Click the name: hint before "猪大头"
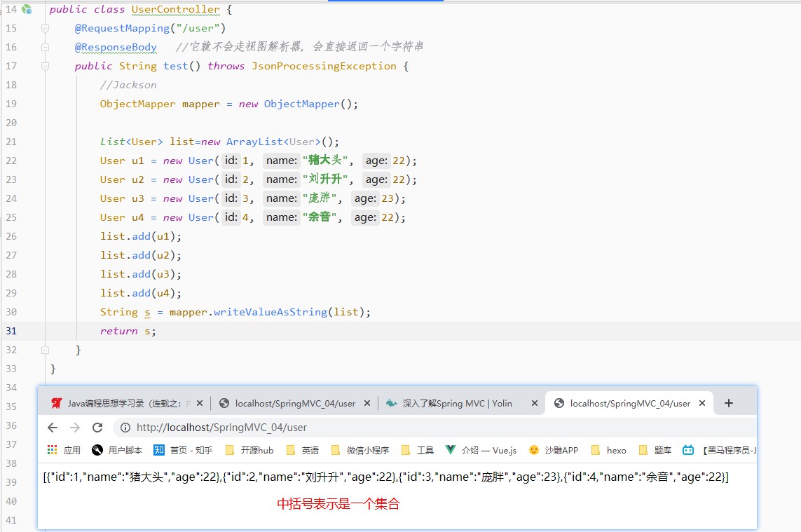Screen dimensions: 801x532 282,161
